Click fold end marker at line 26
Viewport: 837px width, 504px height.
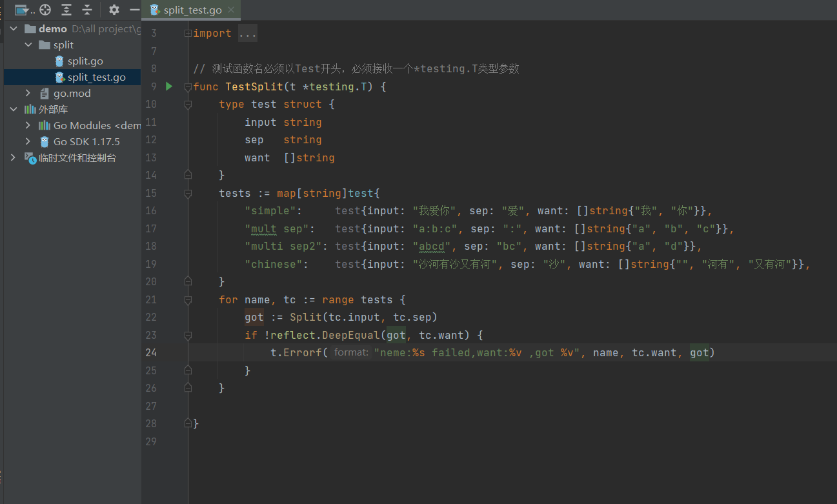188,388
